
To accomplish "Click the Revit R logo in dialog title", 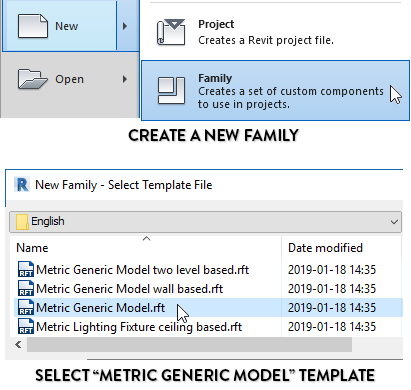I will (x=22, y=185).
